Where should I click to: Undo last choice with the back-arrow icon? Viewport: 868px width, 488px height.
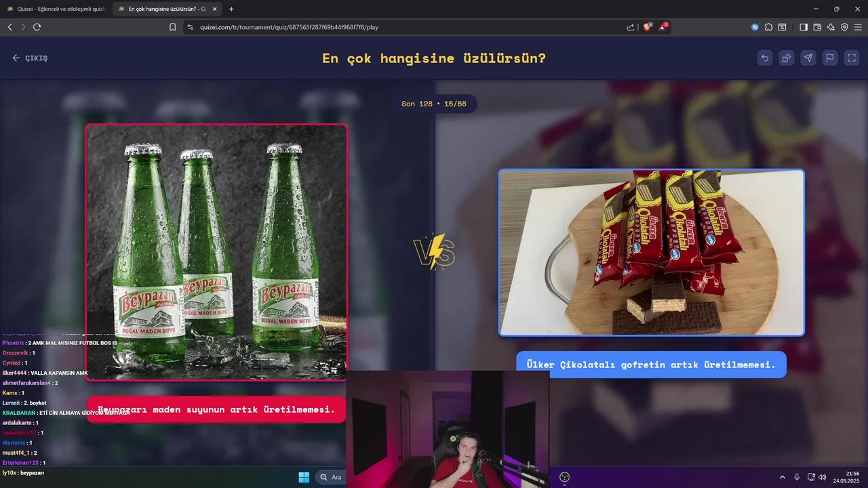coord(765,58)
